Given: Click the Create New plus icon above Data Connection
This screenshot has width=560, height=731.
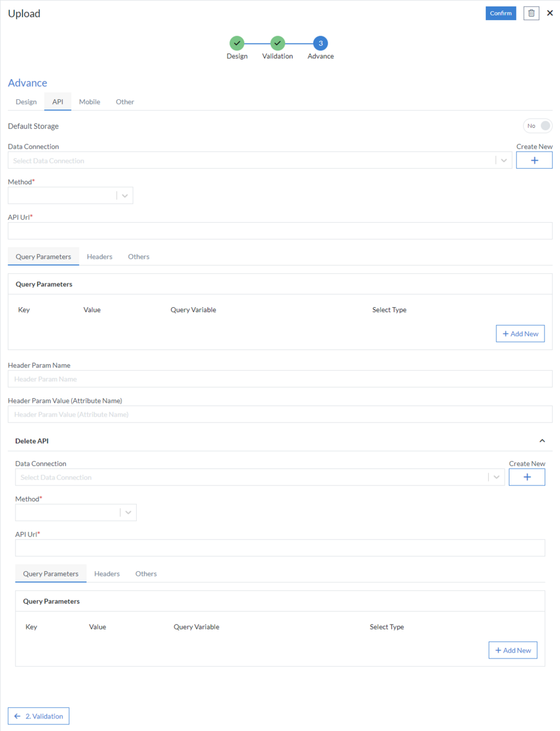Looking at the screenshot, I should pos(534,159).
